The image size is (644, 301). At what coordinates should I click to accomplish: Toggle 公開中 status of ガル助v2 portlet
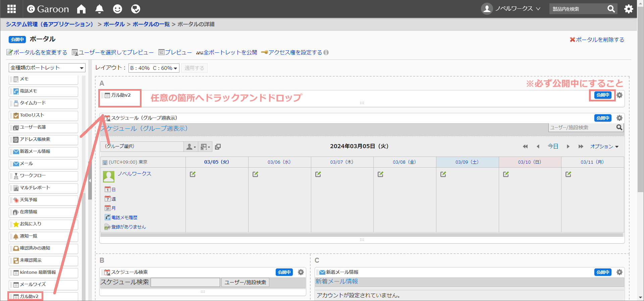pyautogui.click(x=603, y=95)
